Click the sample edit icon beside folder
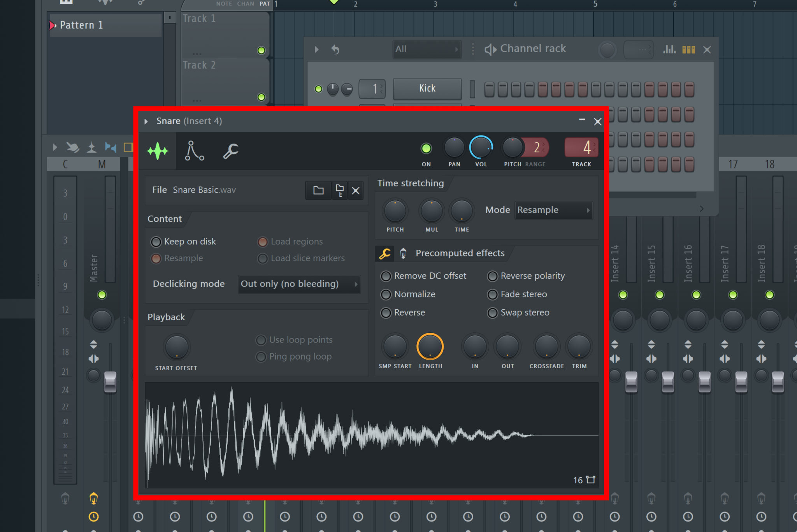 [x=339, y=190]
